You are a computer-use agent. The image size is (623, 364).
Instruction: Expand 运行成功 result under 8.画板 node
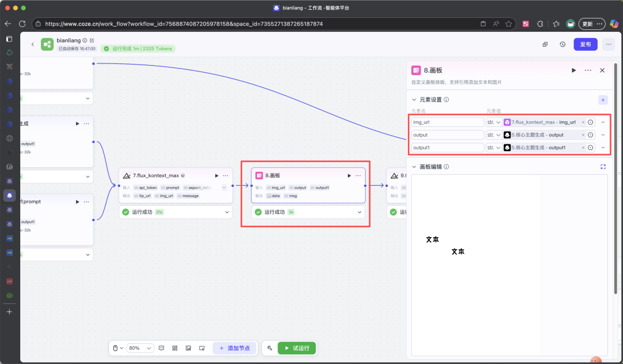coord(359,212)
